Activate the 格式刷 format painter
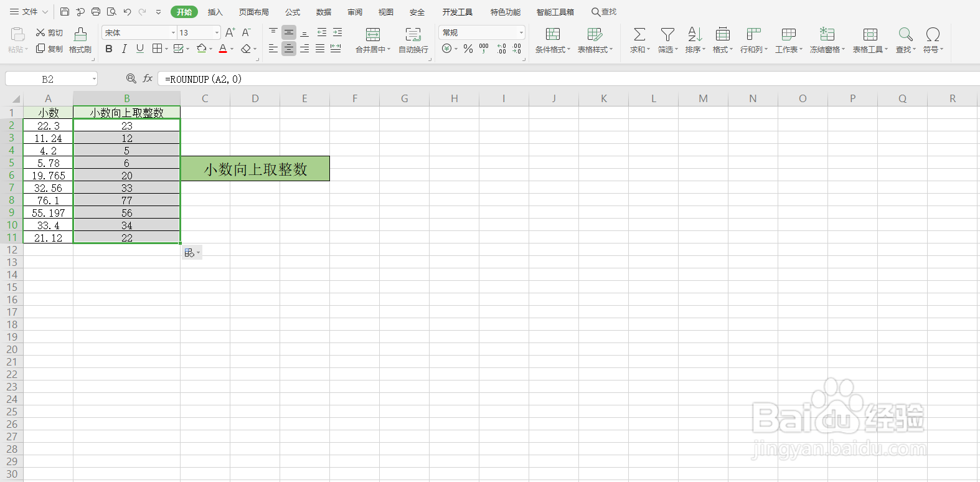Viewport: 980px width, 482px height. (80, 40)
